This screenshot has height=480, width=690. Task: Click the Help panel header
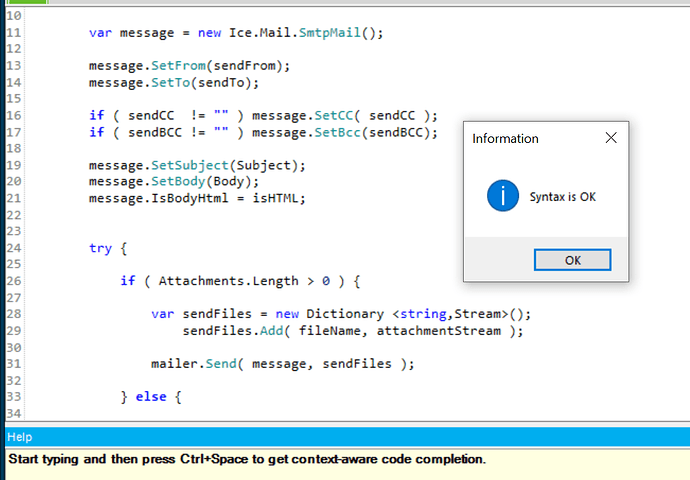coord(347,437)
